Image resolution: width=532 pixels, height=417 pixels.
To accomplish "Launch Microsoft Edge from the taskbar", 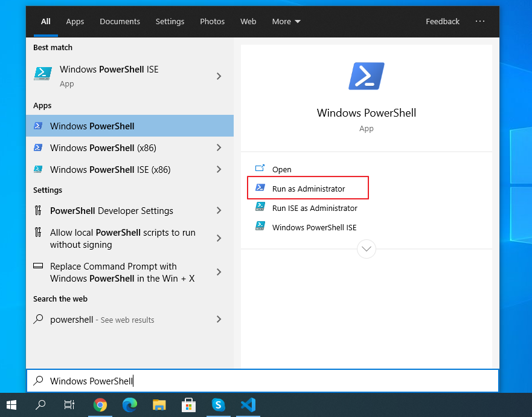I will click(x=130, y=405).
